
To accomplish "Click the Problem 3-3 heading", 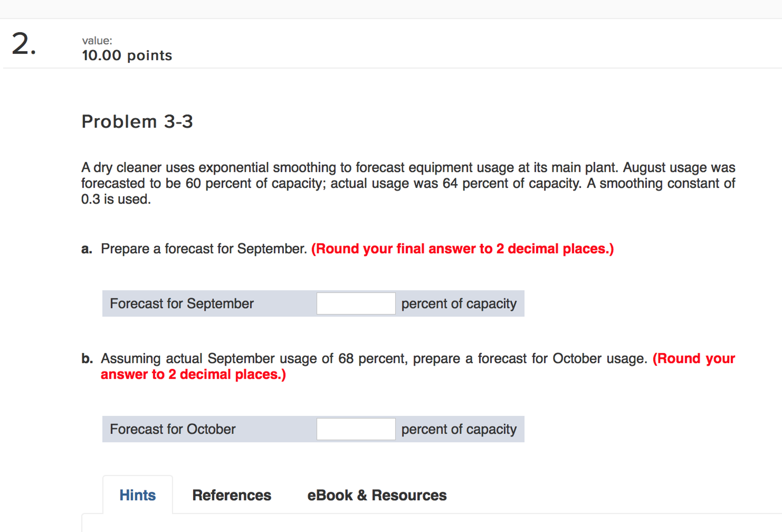I will (x=137, y=122).
